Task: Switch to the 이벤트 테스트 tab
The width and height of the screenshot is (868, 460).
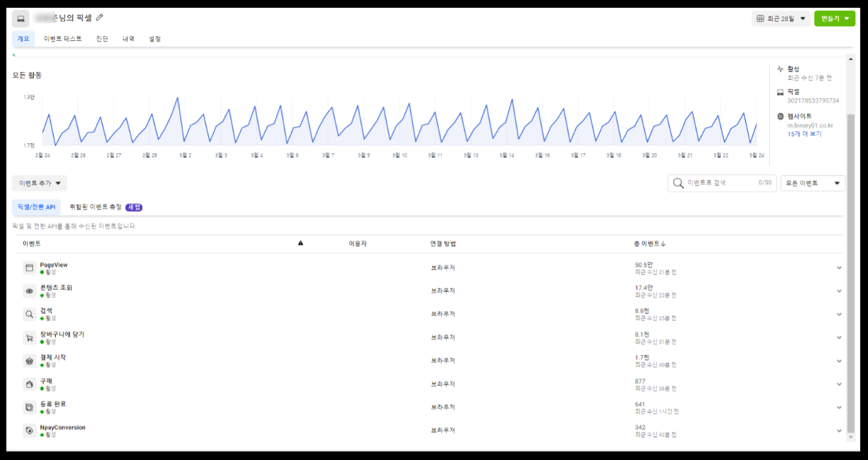Action: [63, 39]
